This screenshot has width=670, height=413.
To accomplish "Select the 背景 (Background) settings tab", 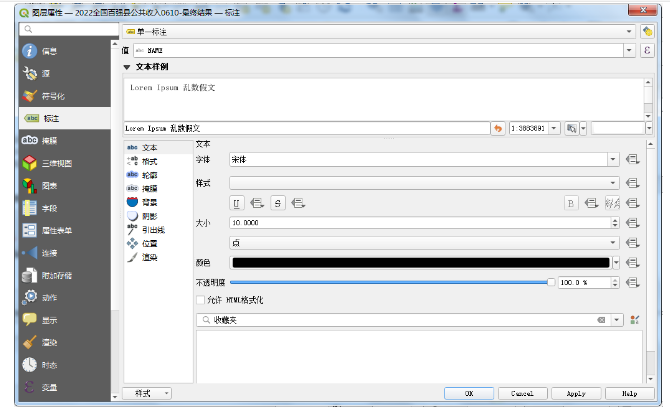I will [159, 202].
